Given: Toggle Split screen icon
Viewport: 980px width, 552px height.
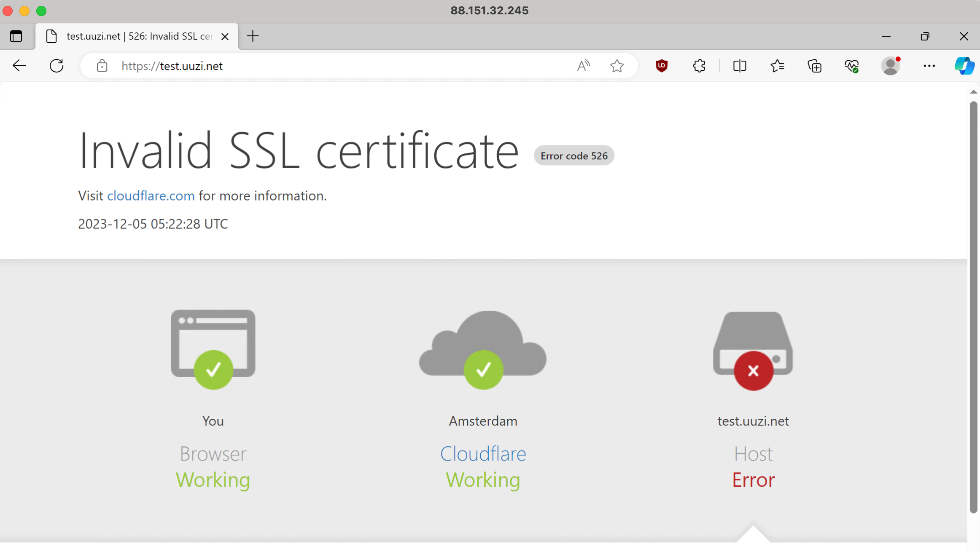Looking at the screenshot, I should coord(740,66).
